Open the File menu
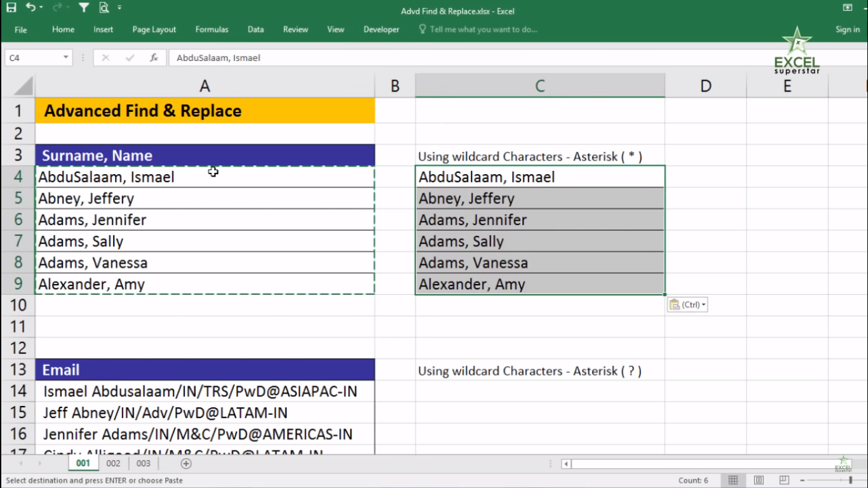This screenshot has width=868, height=488. click(x=20, y=29)
